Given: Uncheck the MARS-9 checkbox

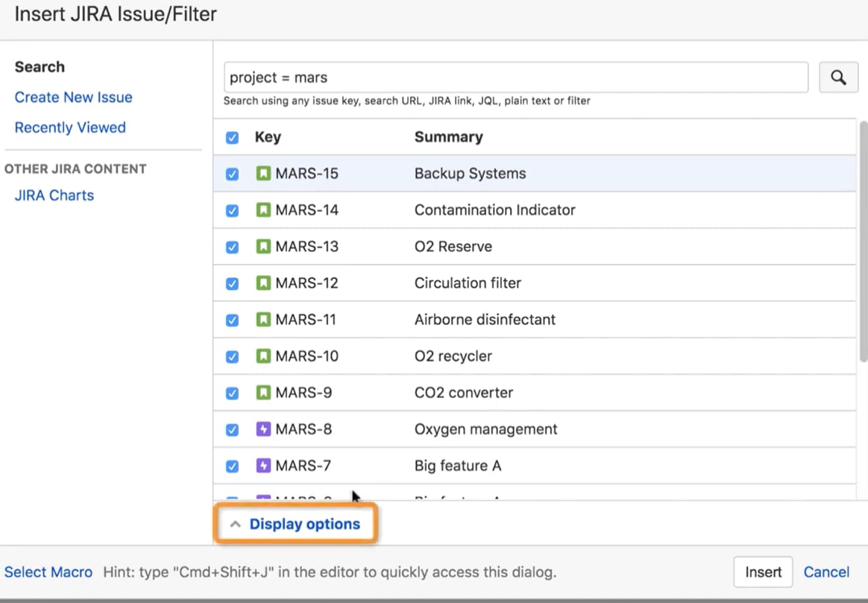Looking at the screenshot, I should (232, 394).
